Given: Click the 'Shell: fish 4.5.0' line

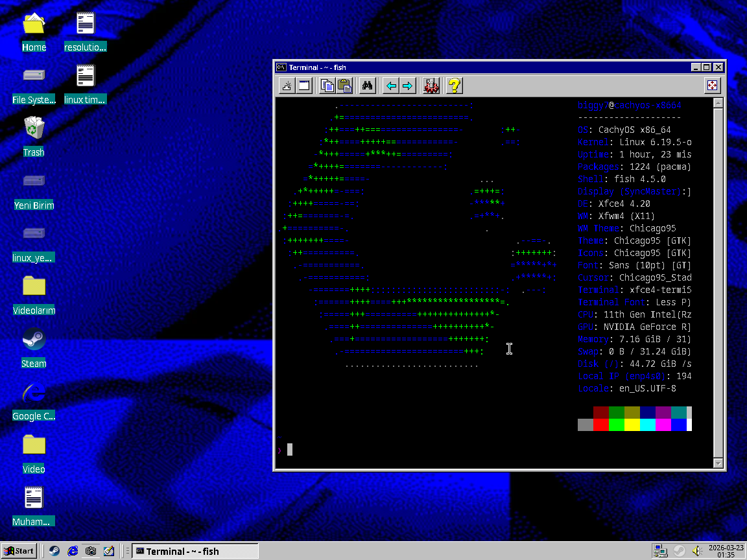Looking at the screenshot, I should click(622, 179).
